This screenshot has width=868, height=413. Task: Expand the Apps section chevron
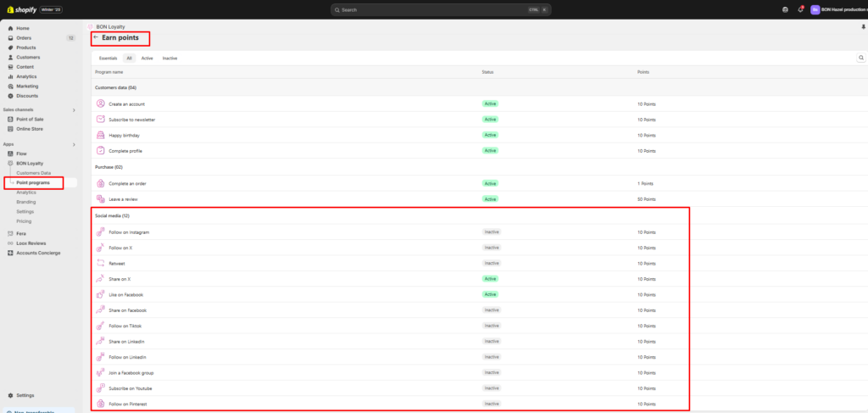coord(74,144)
